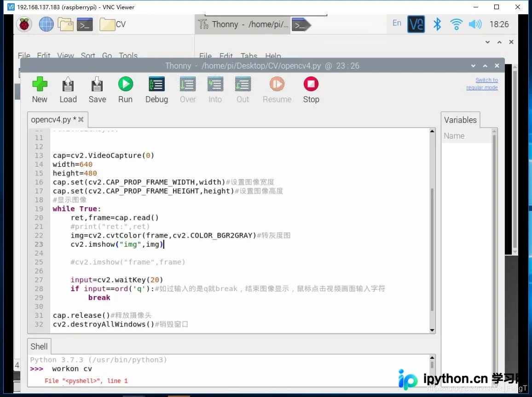
Task: Open the Tools menu in the CV file manager
Action: tap(128, 56)
